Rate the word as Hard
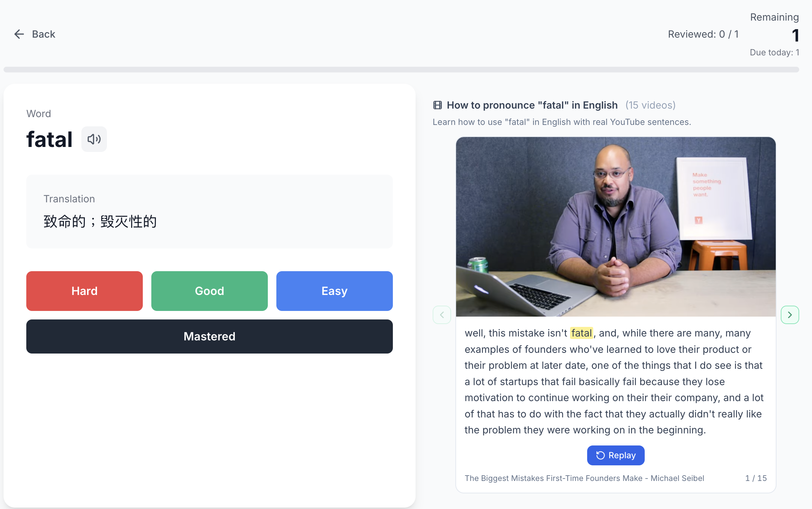812x509 pixels. pyautogui.click(x=85, y=291)
